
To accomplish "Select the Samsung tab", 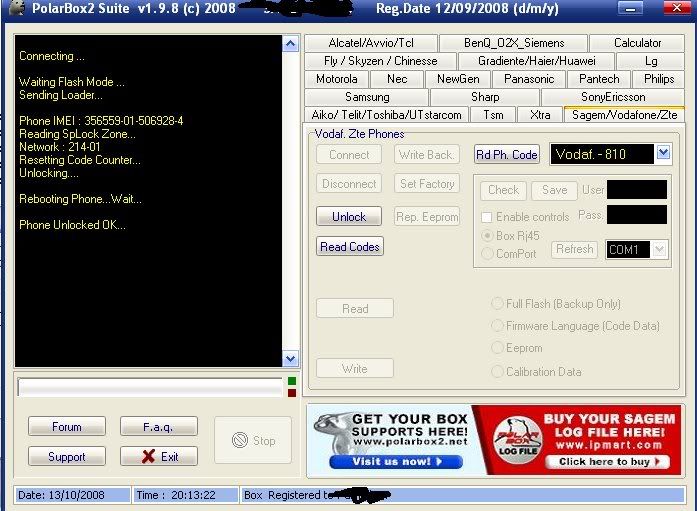I will [367, 97].
